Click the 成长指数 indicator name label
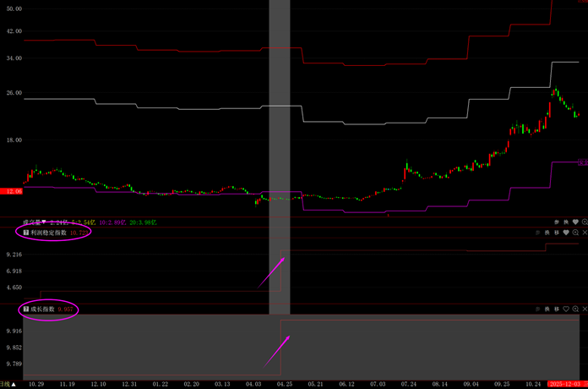The height and width of the screenshot is (389, 588). [x=43, y=310]
